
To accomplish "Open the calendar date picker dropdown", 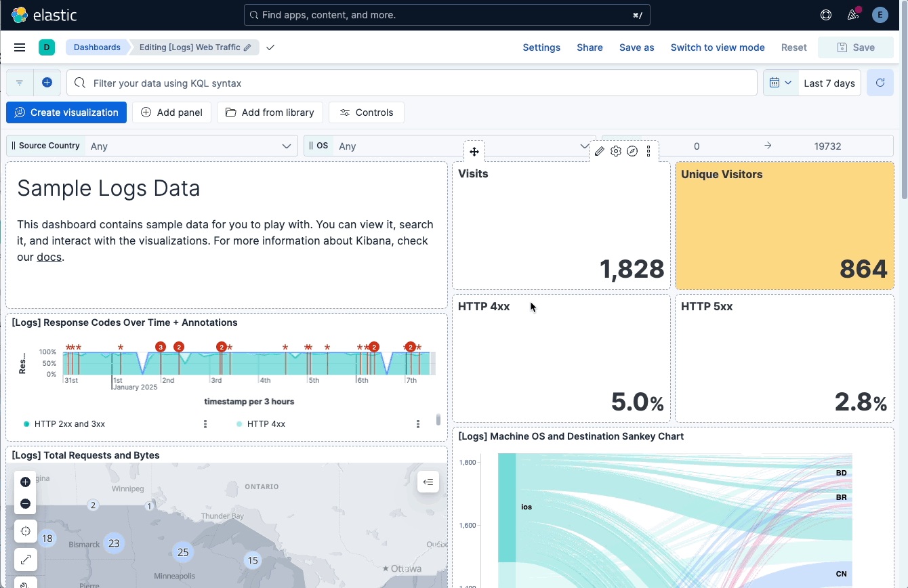I will [781, 82].
